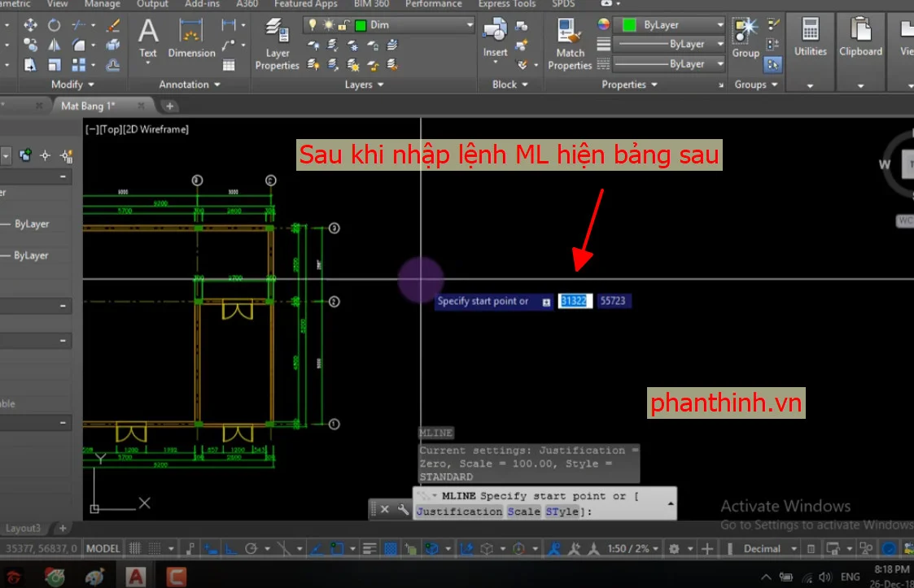Toggle Ortho mode in status bar
The width and height of the screenshot is (914, 588).
(231, 548)
